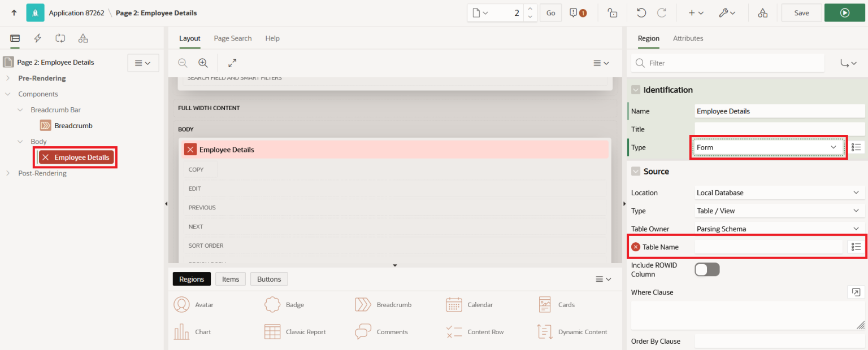Viewport: 868px width, 350px height.
Task: Open Shared Components from the top toolbar
Action: [x=762, y=12]
